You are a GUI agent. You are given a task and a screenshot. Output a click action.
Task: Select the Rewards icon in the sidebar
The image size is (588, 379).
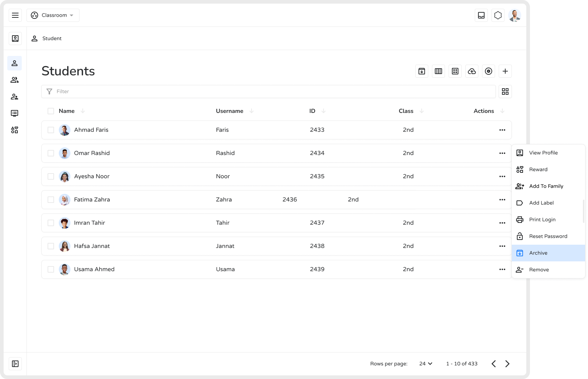pyautogui.click(x=15, y=130)
